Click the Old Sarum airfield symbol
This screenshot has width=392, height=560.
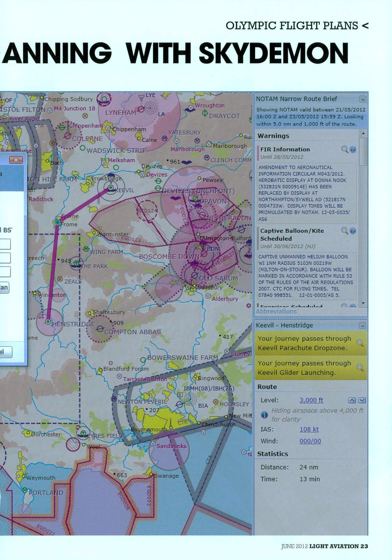click(x=195, y=275)
